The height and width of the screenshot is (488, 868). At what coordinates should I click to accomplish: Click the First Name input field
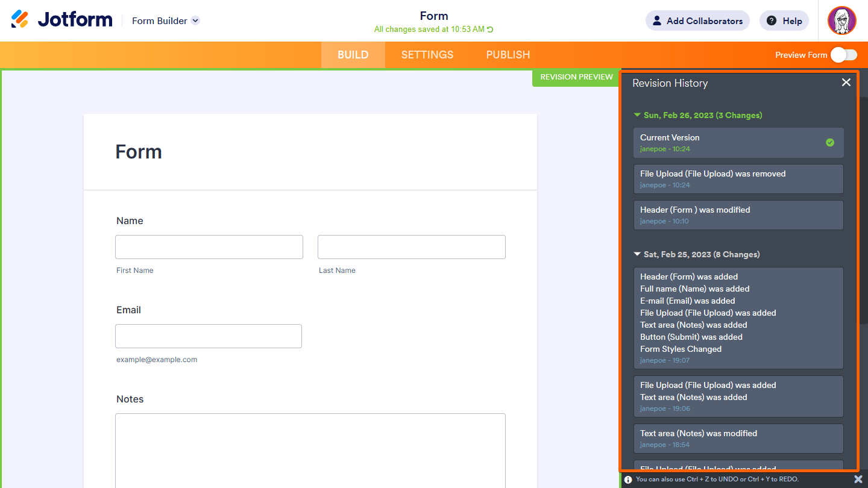[209, 247]
